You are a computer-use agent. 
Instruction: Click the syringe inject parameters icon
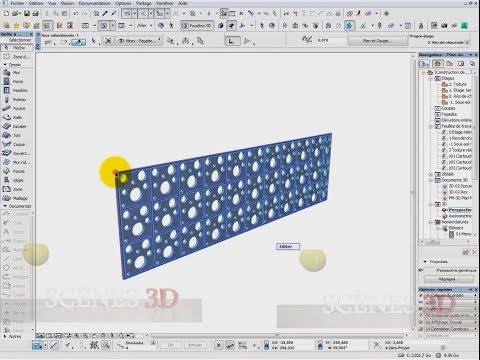click(x=114, y=13)
